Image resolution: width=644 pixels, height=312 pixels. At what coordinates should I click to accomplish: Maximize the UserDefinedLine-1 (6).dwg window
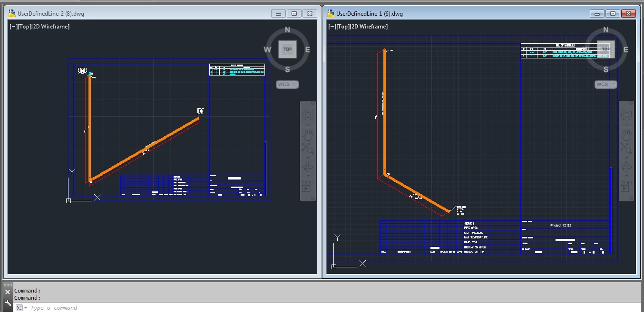(x=613, y=14)
